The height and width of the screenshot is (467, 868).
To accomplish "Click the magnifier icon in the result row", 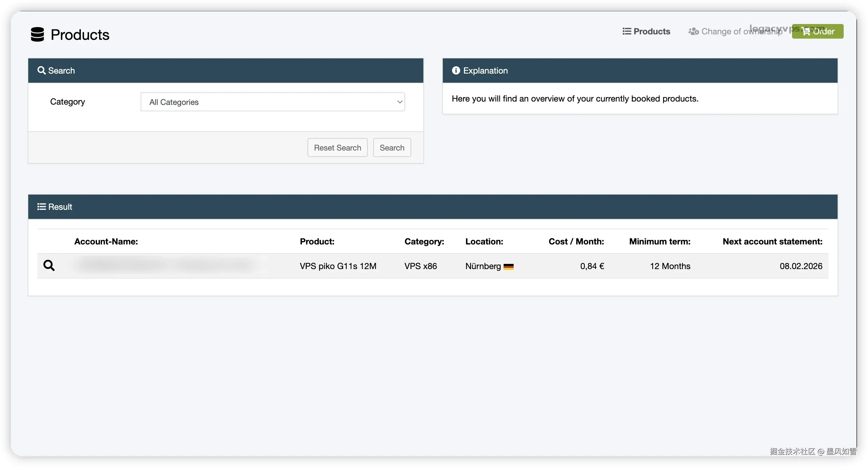I will click(49, 266).
